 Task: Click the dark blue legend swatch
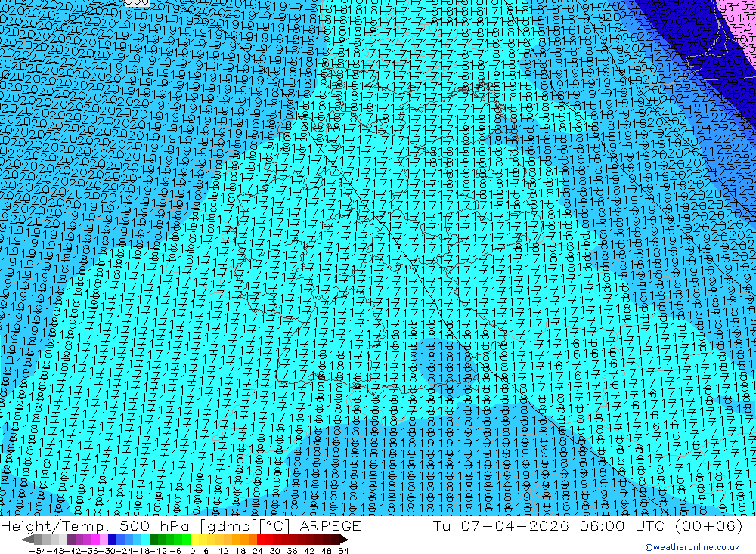112,540
